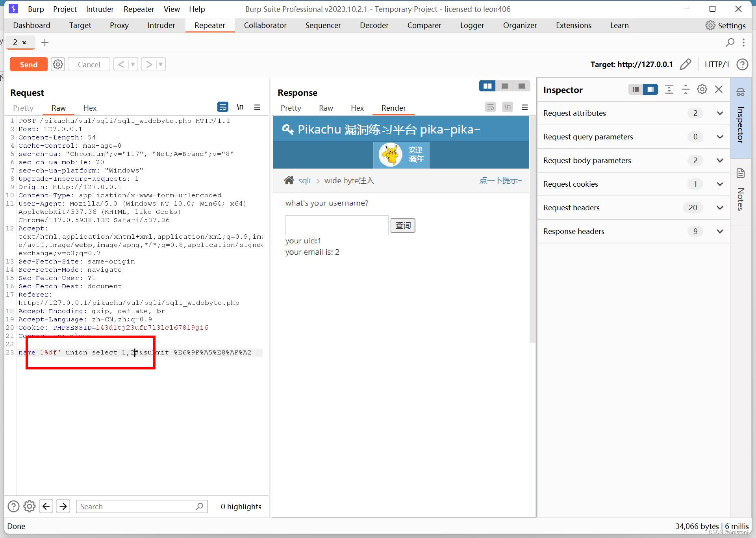Screen dimensions: 756x538
Task: Toggle response word wrap
Action: pyautogui.click(x=490, y=107)
